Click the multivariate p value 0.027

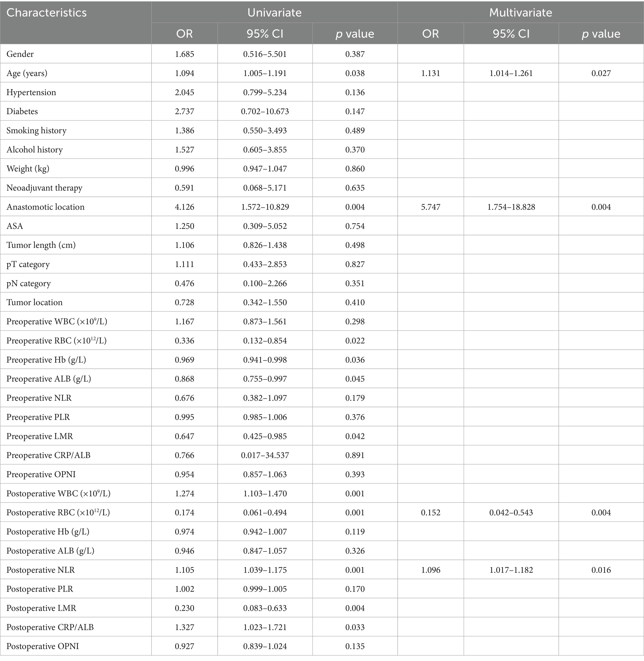(x=601, y=73)
